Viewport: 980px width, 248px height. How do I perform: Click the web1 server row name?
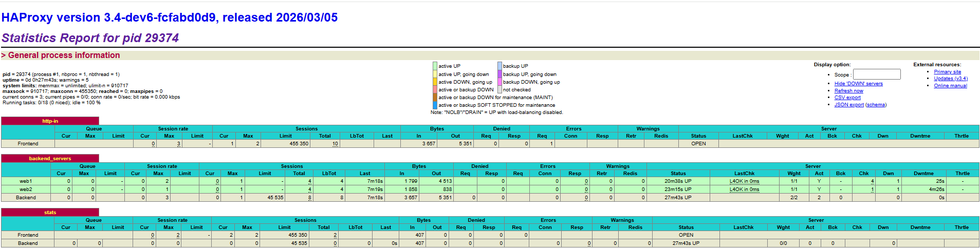click(x=26, y=181)
